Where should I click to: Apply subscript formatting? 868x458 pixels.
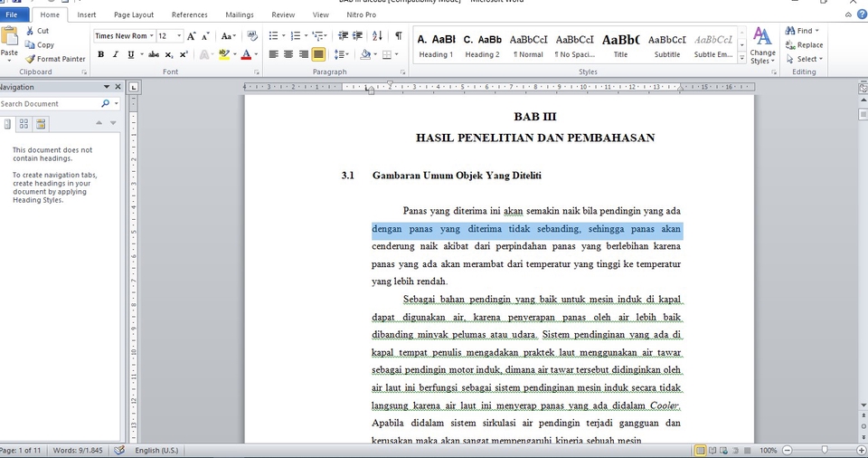pyautogui.click(x=169, y=54)
